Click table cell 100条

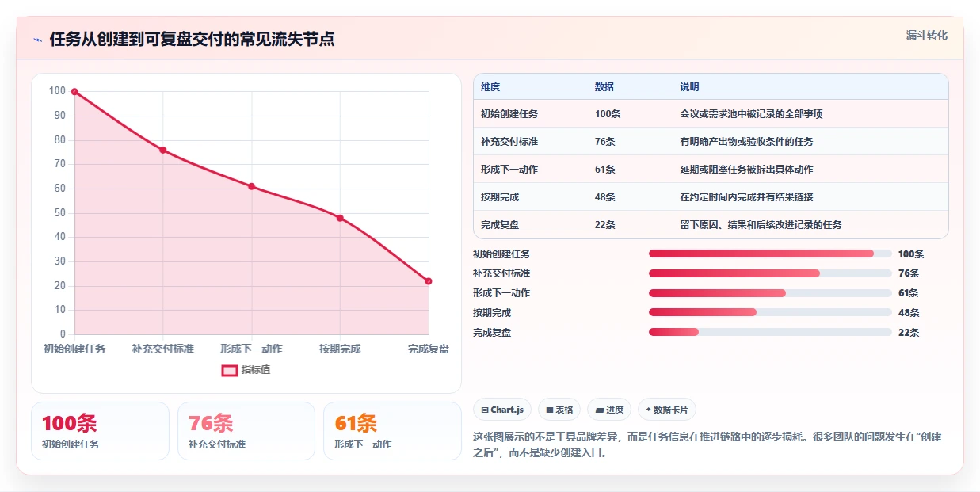(608, 114)
